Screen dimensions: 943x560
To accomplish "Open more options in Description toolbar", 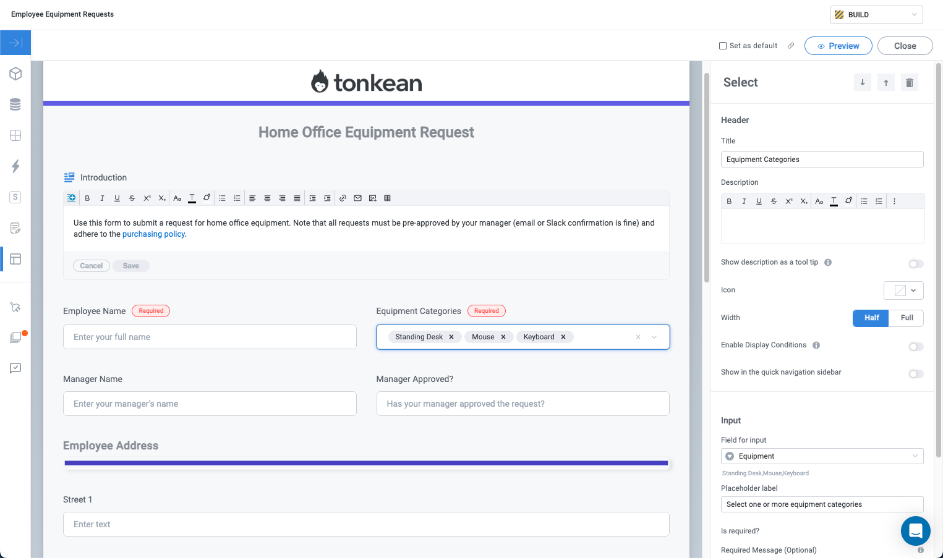I will (x=894, y=201).
